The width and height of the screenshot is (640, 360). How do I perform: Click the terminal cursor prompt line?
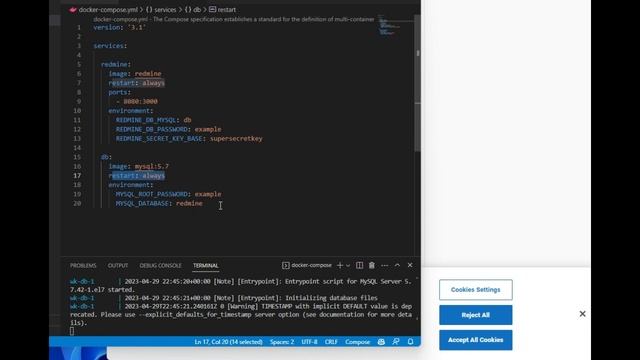coord(72,331)
